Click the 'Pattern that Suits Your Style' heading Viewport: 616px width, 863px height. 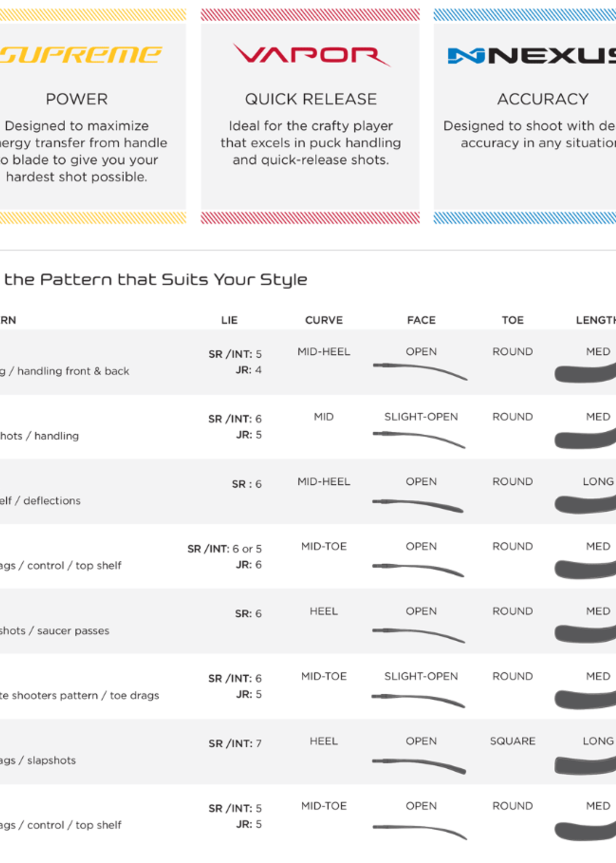click(155, 280)
